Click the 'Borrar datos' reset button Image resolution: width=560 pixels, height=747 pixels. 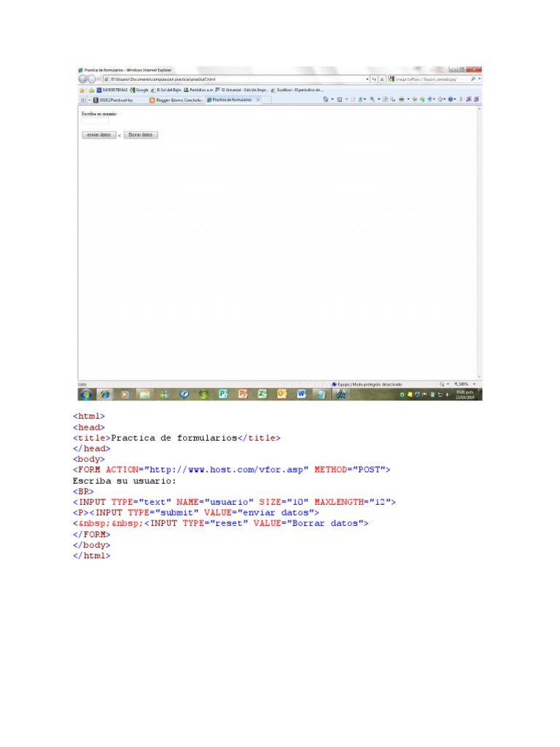point(141,135)
